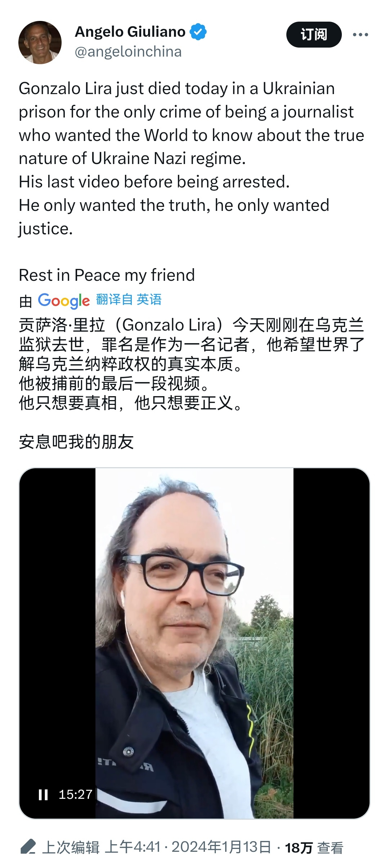389x868 pixels.
Task: Click the Chinese translated paragraph text
Action: coord(192,364)
